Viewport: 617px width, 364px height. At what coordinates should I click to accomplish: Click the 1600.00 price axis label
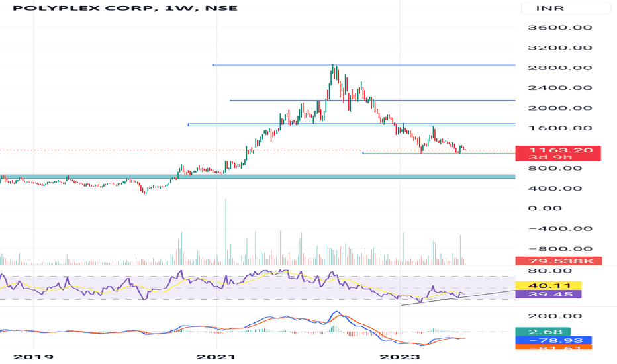[559, 128]
